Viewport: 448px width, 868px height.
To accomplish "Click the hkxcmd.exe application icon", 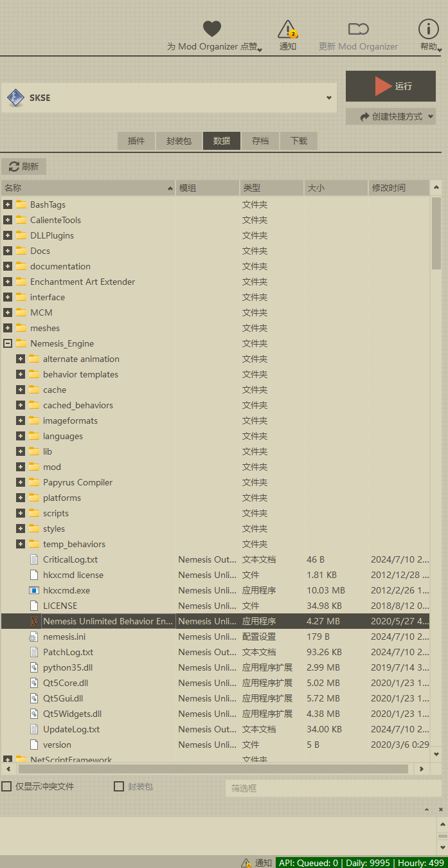I will tap(34, 590).
